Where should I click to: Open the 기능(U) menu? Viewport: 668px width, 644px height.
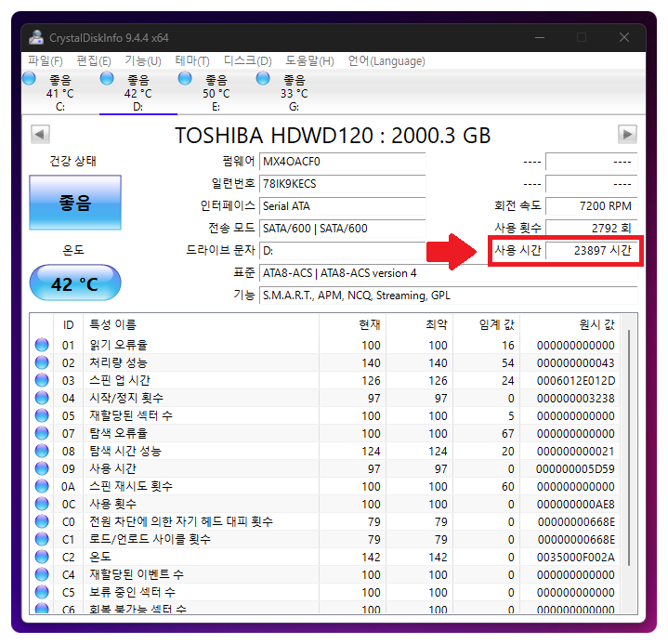143,61
